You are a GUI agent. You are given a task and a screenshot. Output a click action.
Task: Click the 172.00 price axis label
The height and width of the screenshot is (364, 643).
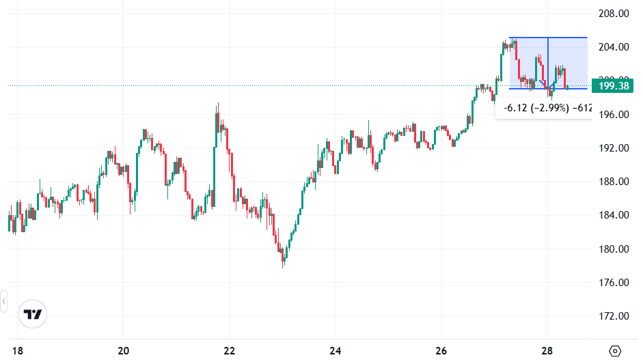click(613, 316)
